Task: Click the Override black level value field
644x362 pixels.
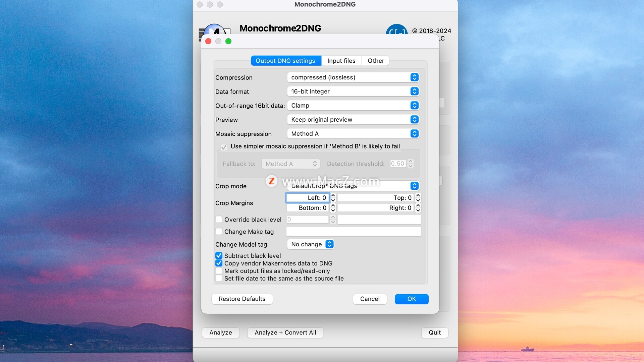Action: click(x=308, y=220)
